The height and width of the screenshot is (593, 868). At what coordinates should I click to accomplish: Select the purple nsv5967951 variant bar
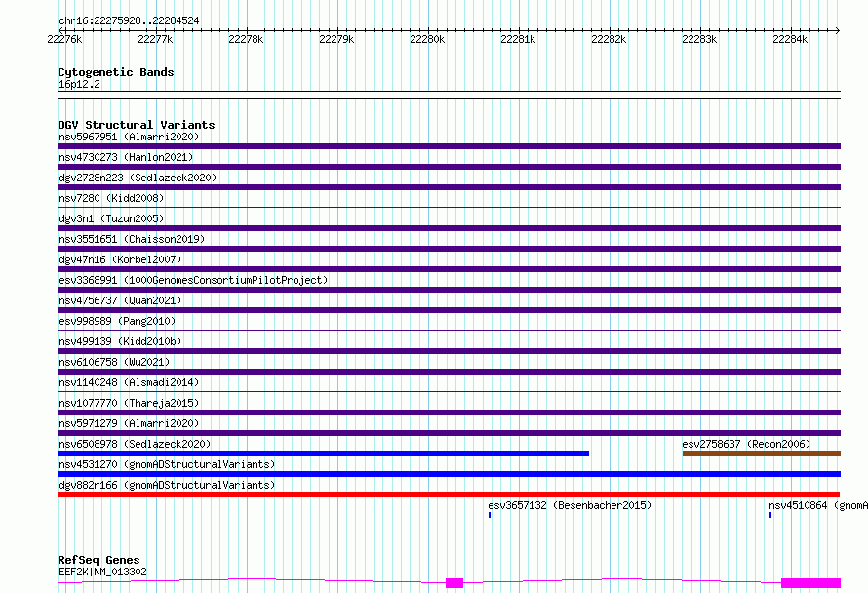pyautogui.click(x=449, y=146)
